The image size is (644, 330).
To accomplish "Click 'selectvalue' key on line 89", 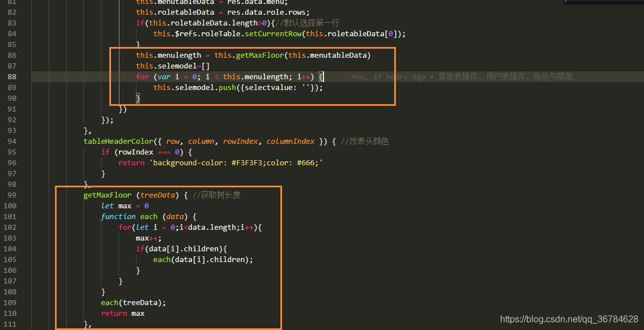I will tap(268, 87).
